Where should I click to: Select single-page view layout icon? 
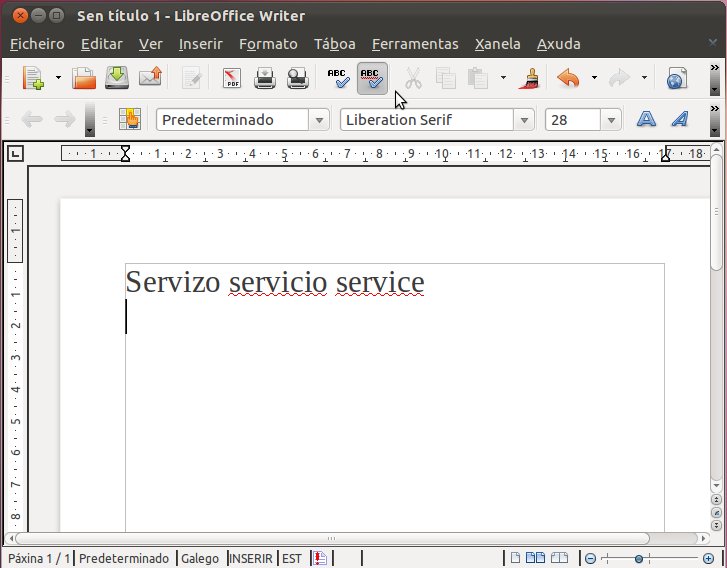tap(516, 557)
